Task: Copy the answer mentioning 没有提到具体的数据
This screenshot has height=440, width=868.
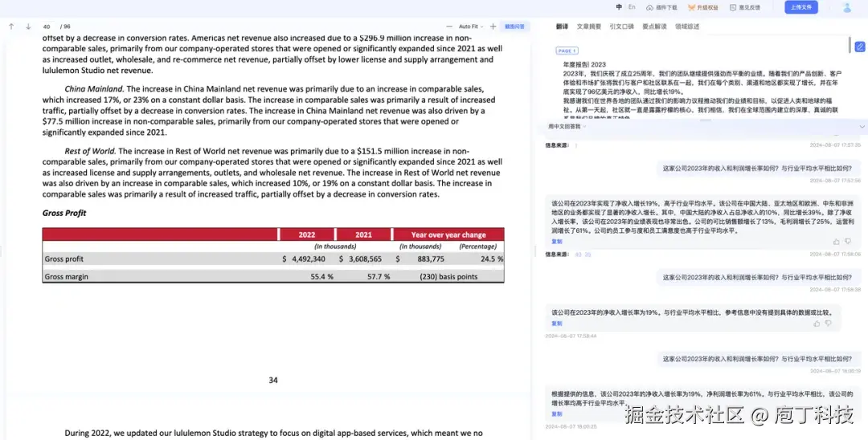Action: click(x=556, y=324)
